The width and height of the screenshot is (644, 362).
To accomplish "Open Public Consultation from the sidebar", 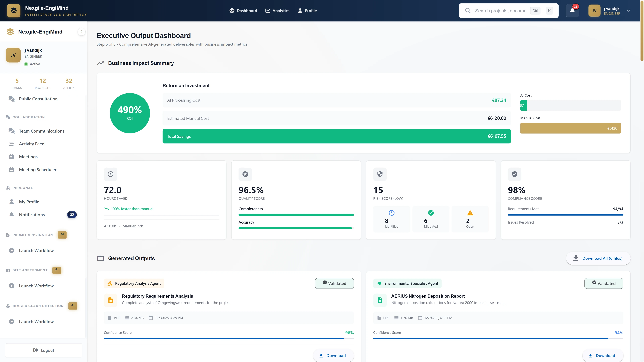I will (38, 99).
